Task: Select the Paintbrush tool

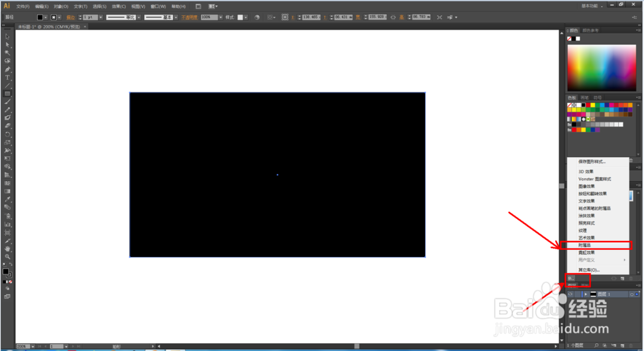Action: [x=7, y=102]
